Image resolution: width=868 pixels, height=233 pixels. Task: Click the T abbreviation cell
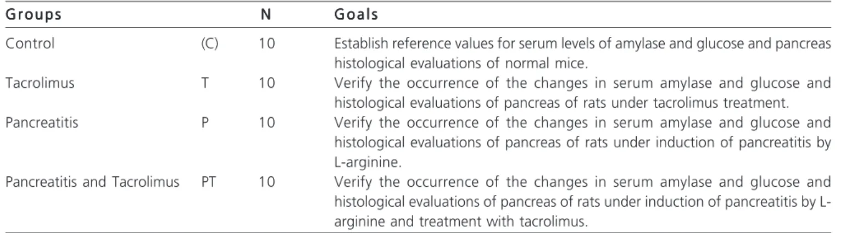(x=205, y=83)
